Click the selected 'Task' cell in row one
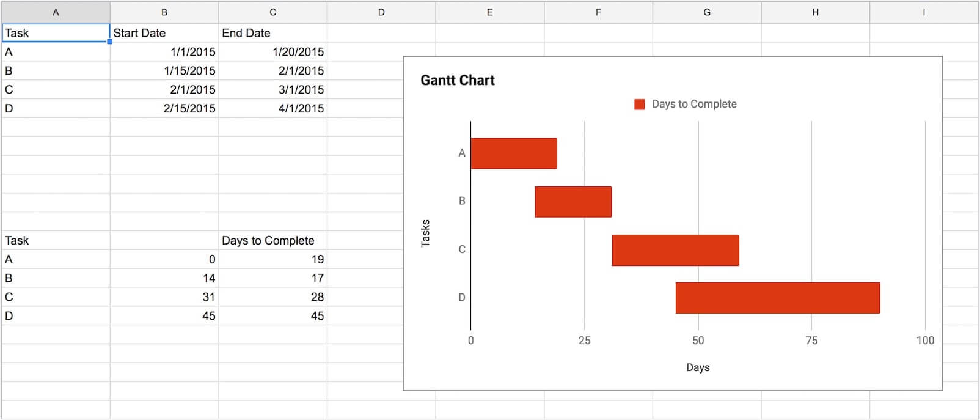The image size is (980, 420). 56,33
